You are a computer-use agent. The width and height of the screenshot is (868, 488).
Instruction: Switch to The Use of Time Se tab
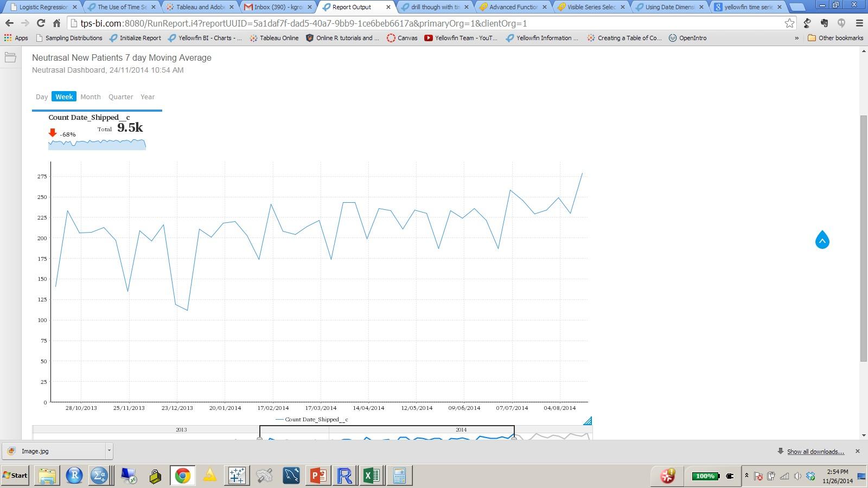click(x=122, y=7)
